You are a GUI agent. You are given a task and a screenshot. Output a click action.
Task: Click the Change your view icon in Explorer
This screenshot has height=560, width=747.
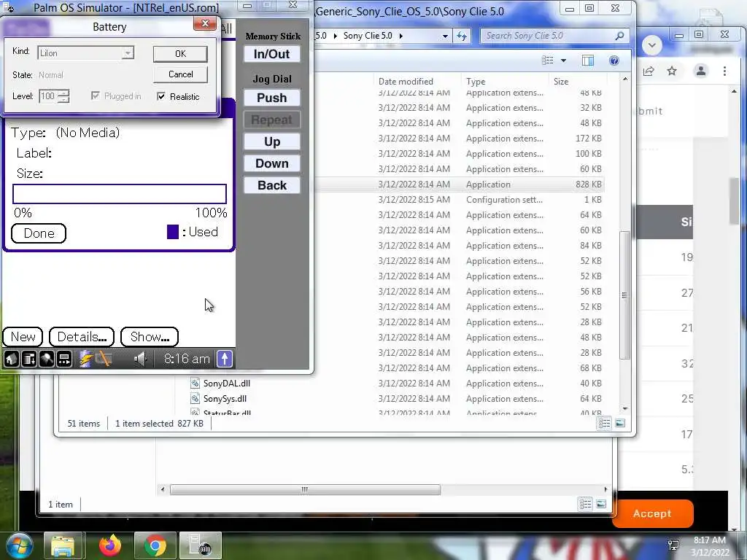coord(548,60)
